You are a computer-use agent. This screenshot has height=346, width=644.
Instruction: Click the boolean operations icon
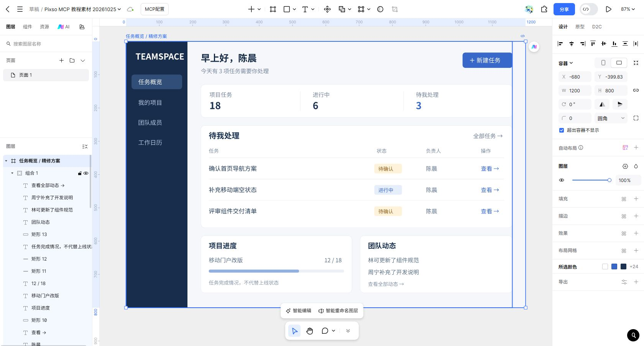(342, 9)
